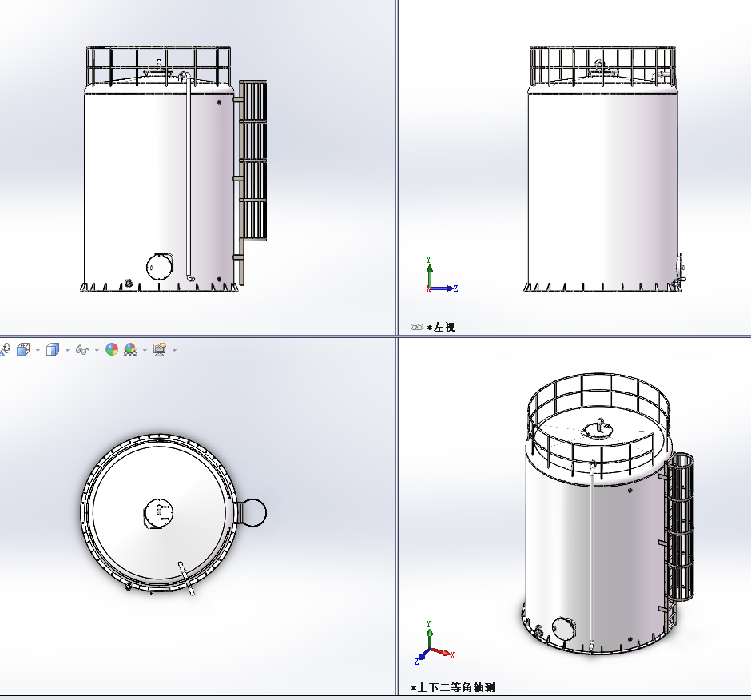Select the Display Style cube icon
The width and height of the screenshot is (751, 700).
click(53, 350)
